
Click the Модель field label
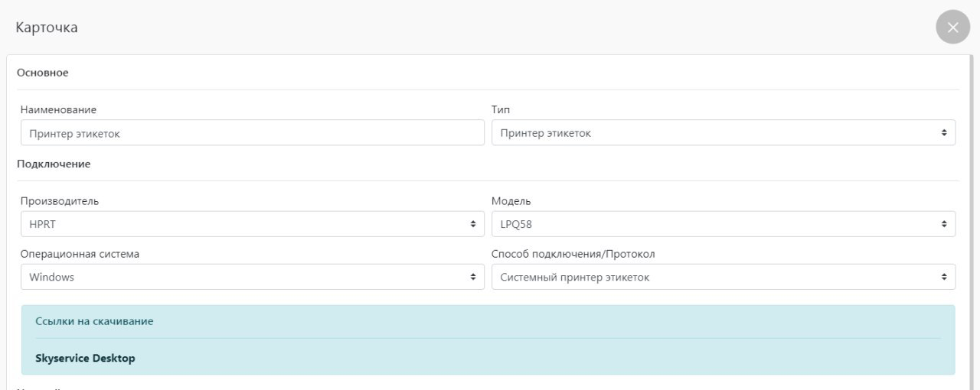(511, 201)
